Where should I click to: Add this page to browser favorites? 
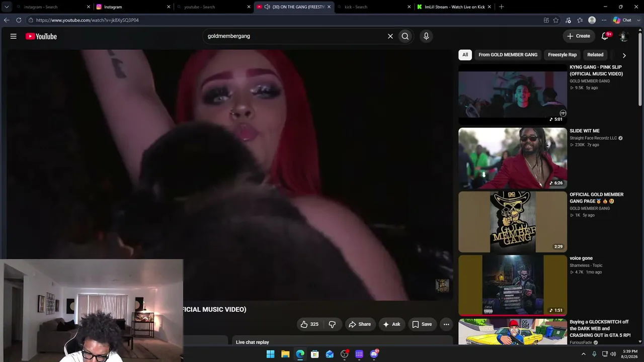click(x=556, y=20)
